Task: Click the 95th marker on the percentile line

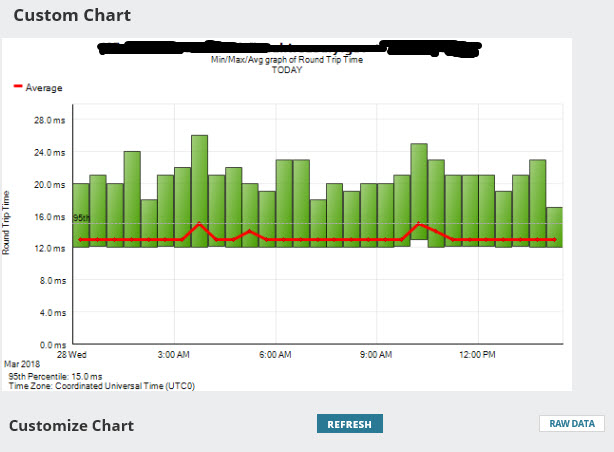Action: (x=81, y=218)
